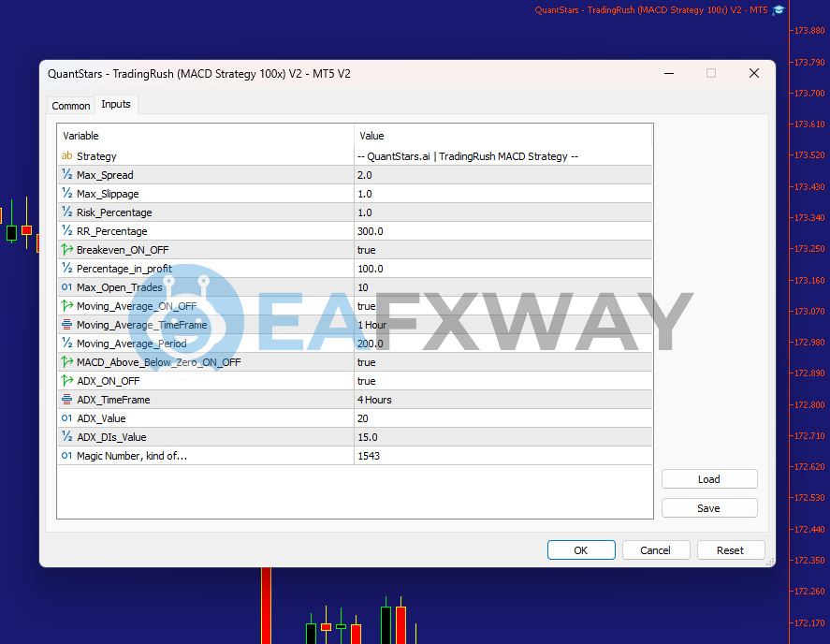Switch to the Common tab
This screenshot has height=644, width=830.
[x=71, y=106]
